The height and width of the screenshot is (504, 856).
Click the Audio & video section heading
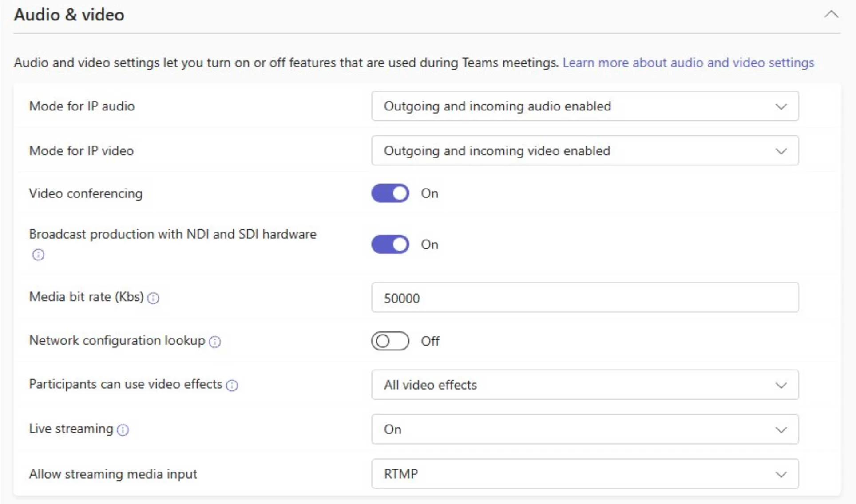click(x=69, y=15)
